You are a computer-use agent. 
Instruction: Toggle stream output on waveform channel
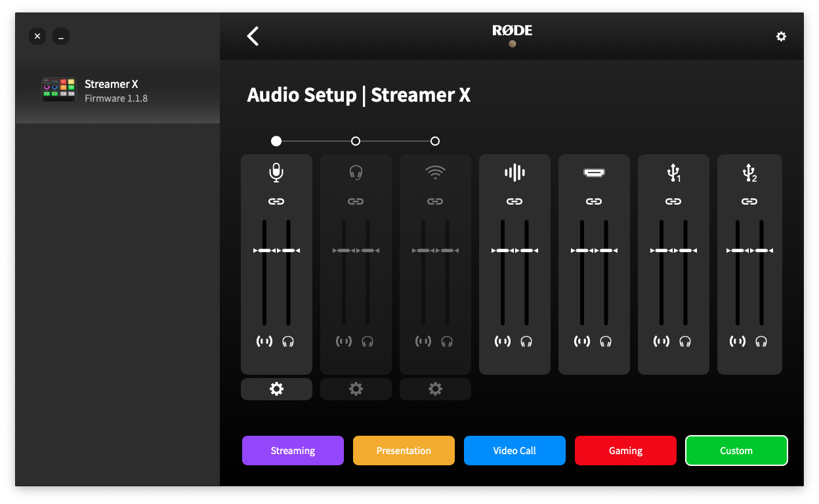click(503, 341)
